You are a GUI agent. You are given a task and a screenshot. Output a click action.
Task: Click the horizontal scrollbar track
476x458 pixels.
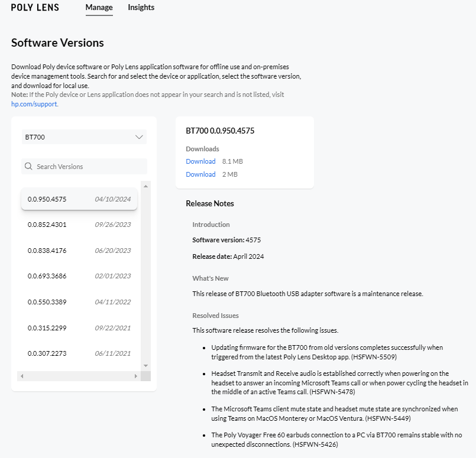point(79,376)
